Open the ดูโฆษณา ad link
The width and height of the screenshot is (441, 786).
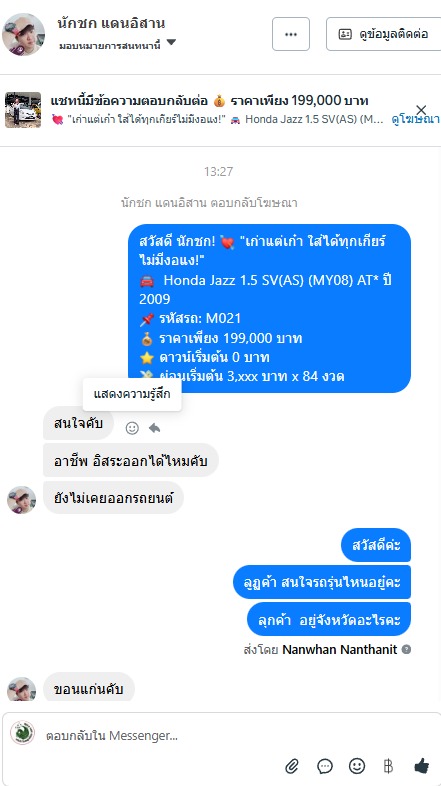(415, 119)
